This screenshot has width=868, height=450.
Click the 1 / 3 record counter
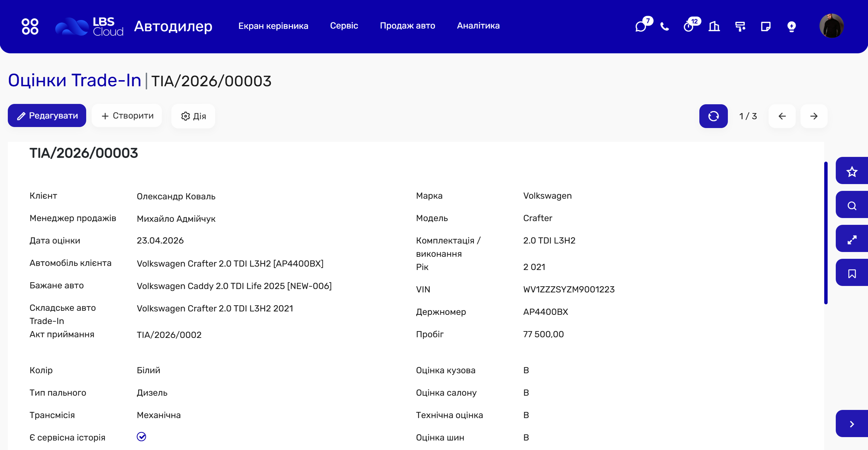[748, 116]
